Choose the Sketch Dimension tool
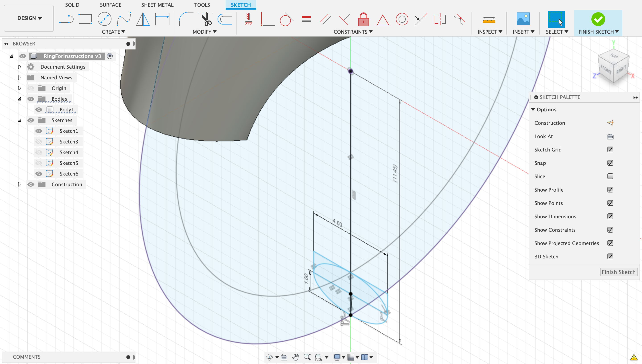This screenshot has height=364, width=642. point(162,19)
